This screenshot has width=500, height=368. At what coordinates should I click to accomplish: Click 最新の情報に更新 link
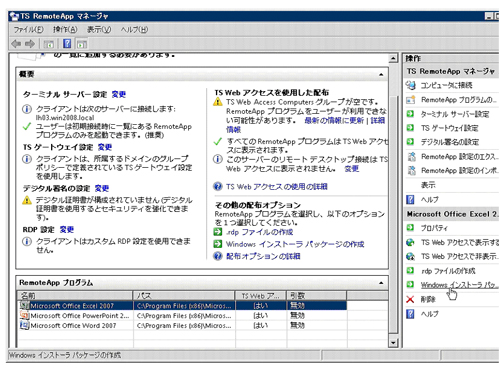click(334, 120)
